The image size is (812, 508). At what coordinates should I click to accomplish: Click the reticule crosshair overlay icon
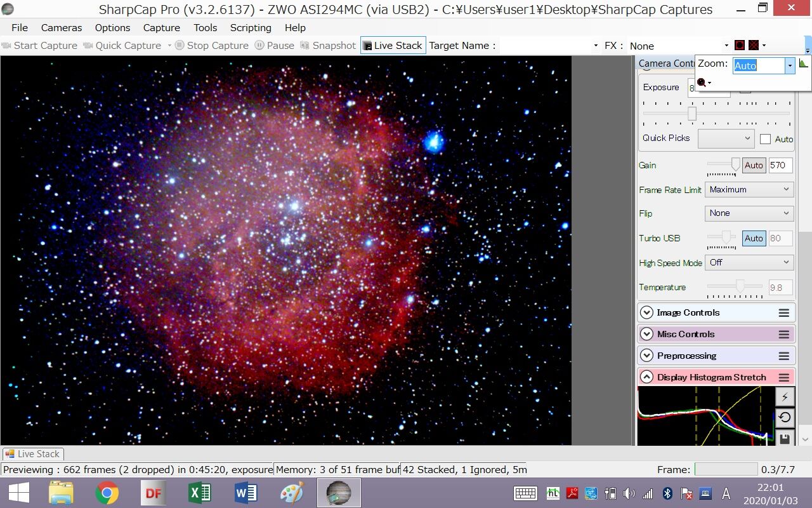[754, 45]
